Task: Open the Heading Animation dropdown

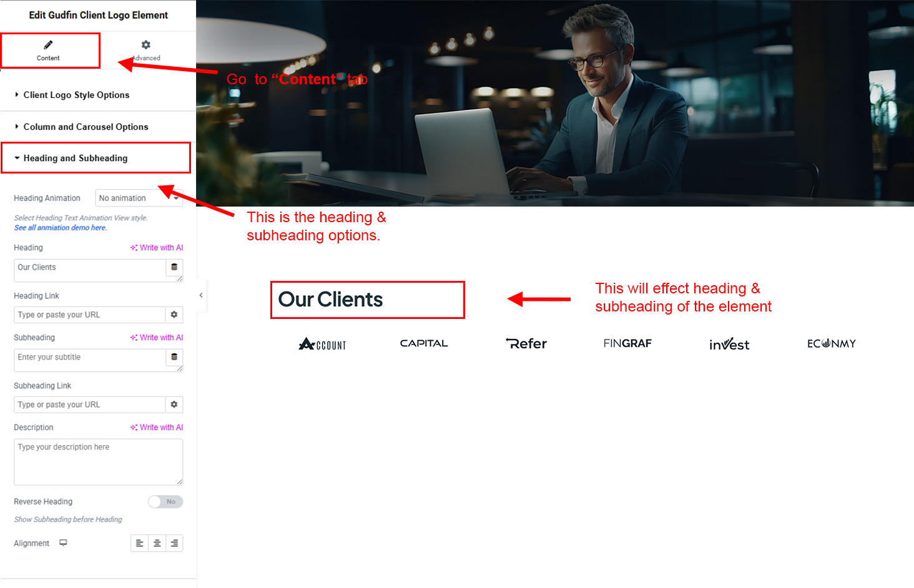Action: click(x=139, y=198)
